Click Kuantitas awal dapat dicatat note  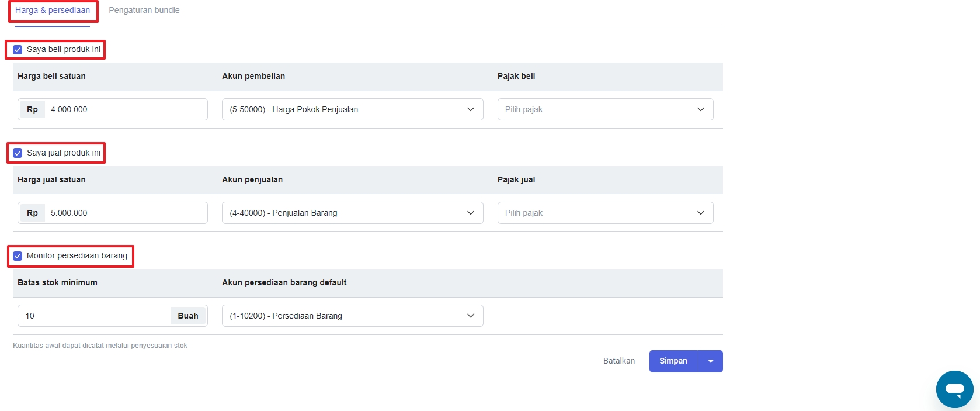pos(100,346)
